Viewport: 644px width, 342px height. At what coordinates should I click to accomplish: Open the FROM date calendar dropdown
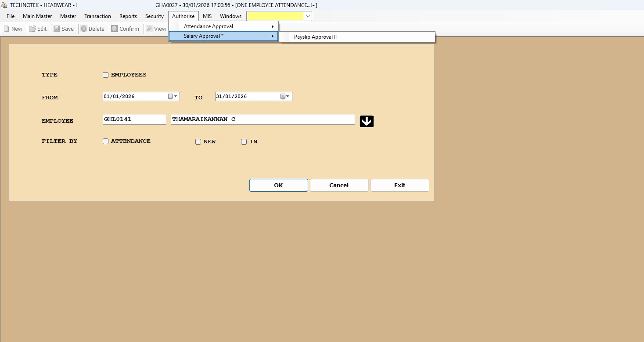click(x=173, y=97)
